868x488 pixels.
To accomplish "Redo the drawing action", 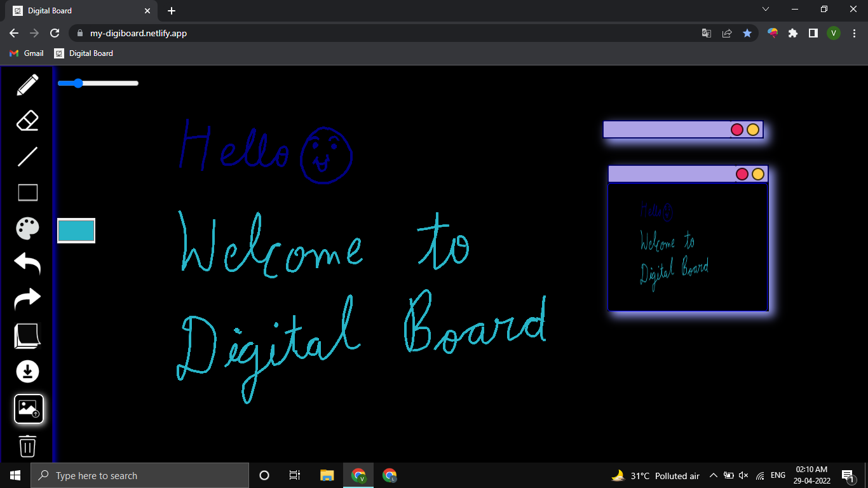I will pyautogui.click(x=27, y=298).
